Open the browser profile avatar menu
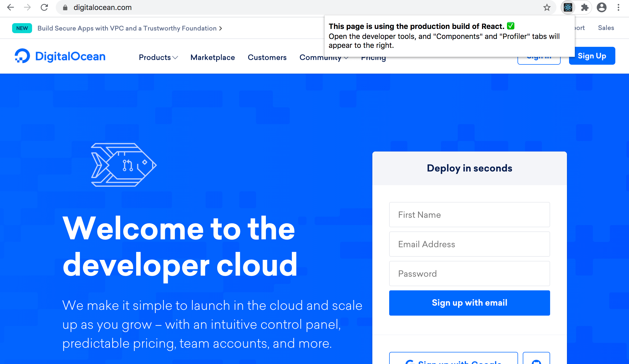629x364 pixels. tap(602, 8)
